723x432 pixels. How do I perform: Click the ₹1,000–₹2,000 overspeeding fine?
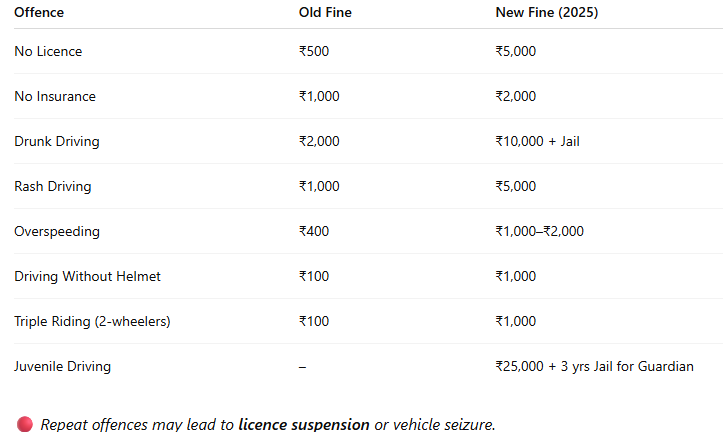pyautogui.click(x=539, y=231)
